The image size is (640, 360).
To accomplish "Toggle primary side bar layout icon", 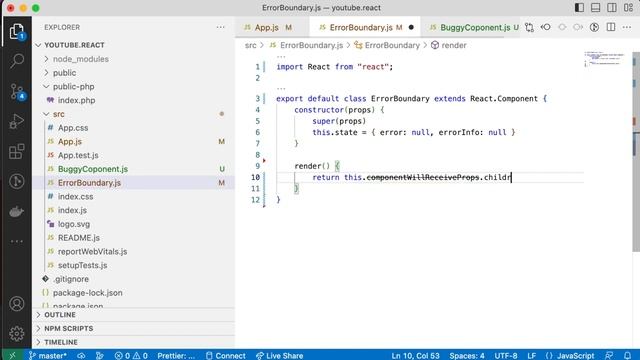I will tap(579, 8).
